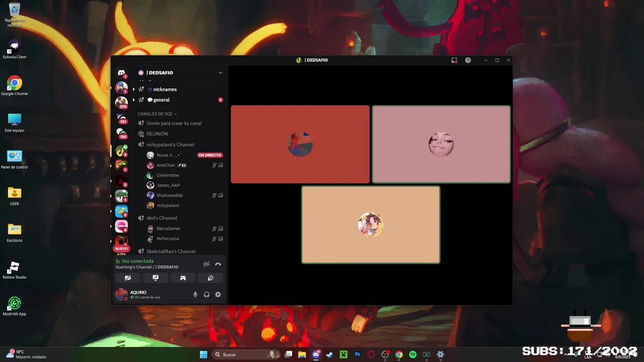Collapse the CANALES DE VOZ category
The height and width of the screenshot is (362, 644).
point(157,114)
